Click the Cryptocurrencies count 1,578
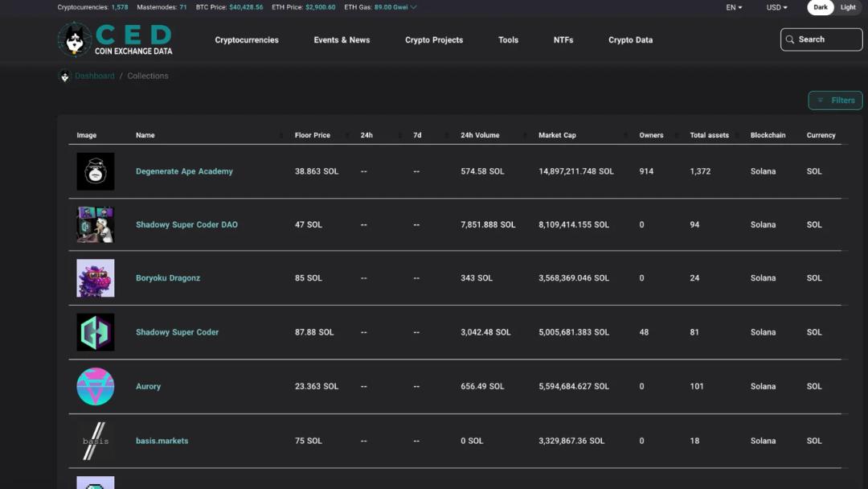This screenshot has height=489, width=868. 120,7
